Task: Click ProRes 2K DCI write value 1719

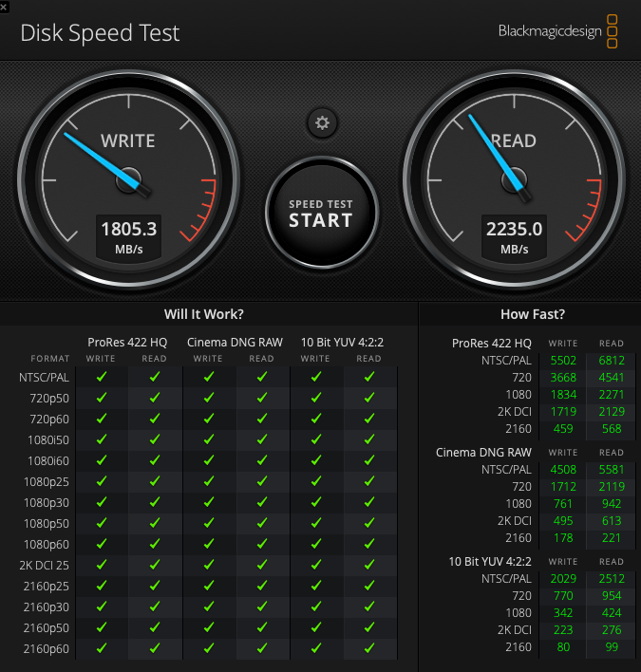Action: (563, 412)
